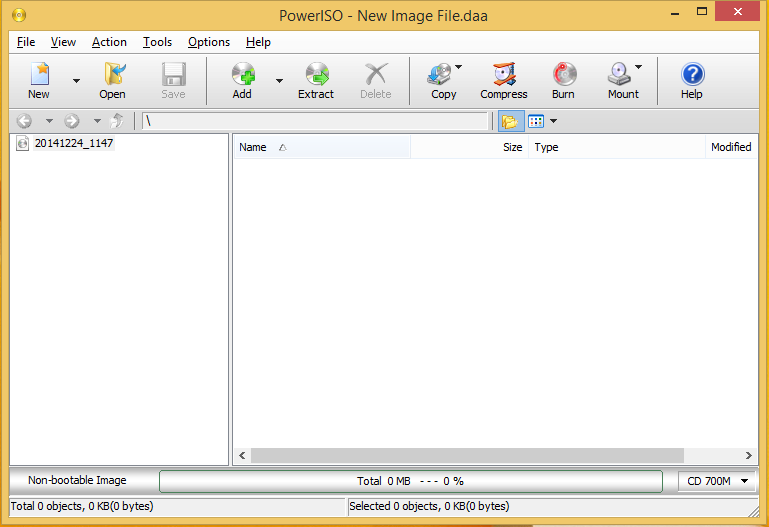
Task: Click the disc icon beside 20141224_1147
Action: coord(23,143)
